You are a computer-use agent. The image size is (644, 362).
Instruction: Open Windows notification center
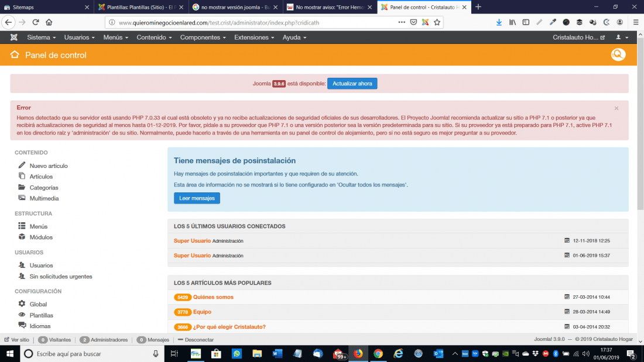coord(631,353)
